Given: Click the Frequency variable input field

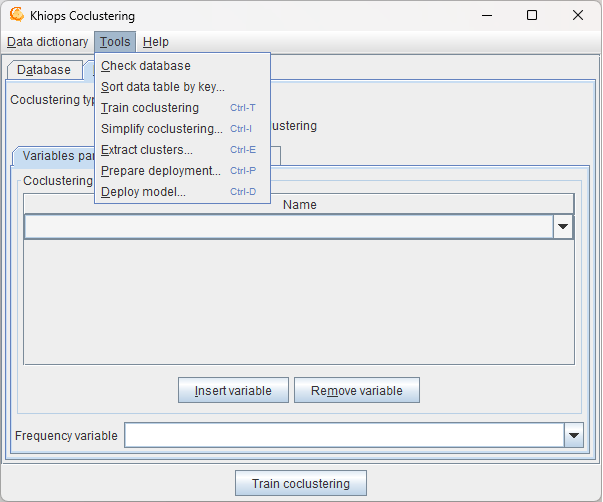Looking at the screenshot, I should click(345, 435).
